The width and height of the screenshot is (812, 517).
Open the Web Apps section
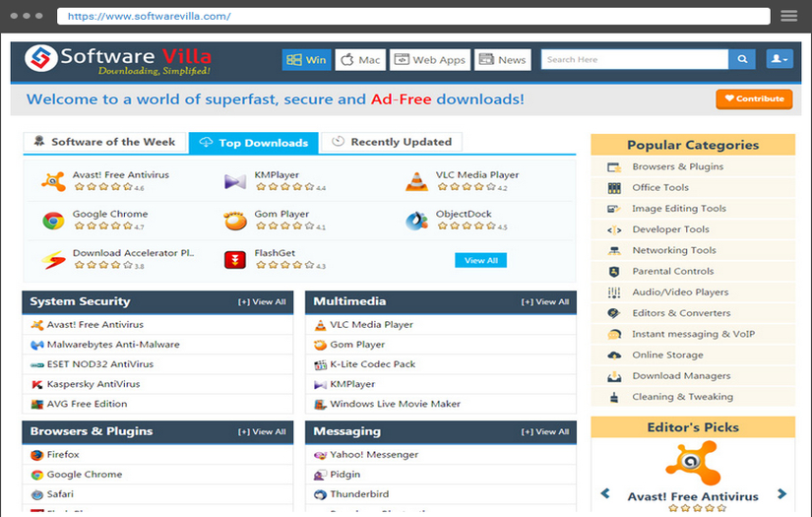(x=430, y=60)
